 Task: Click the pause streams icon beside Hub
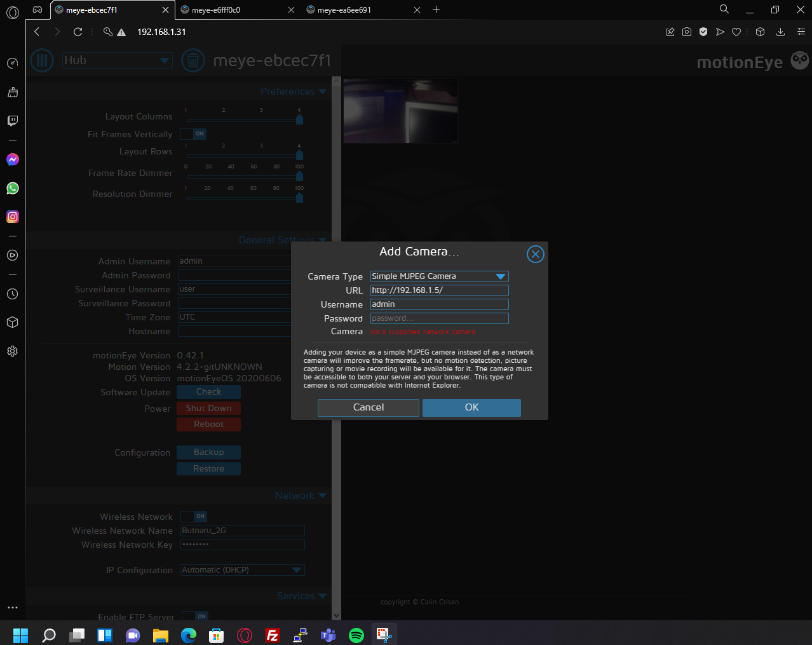(x=41, y=60)
